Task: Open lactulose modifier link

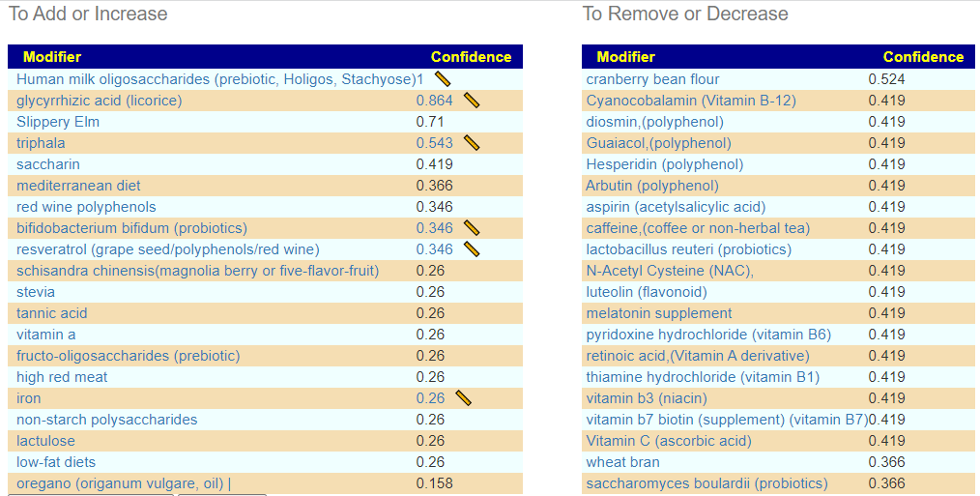Action: (x=45, y=441)
